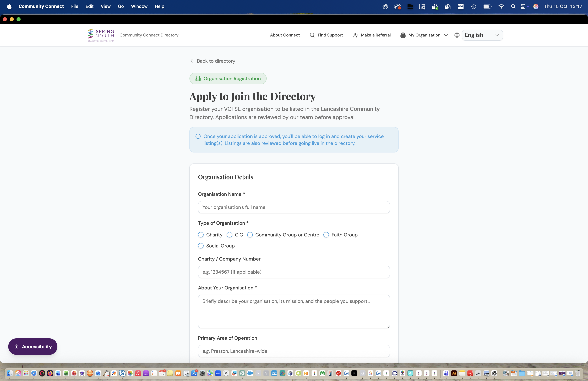Focus the Charity / Company Number field
This screenshot has width=588, height=381.
click(x=294, y=272)
